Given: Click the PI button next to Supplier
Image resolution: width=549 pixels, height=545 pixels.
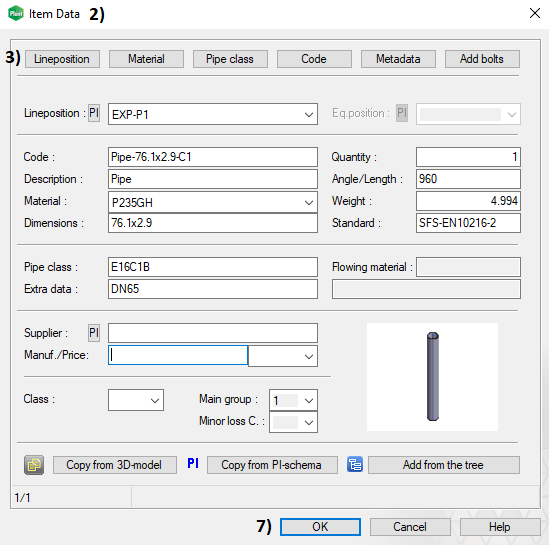Looking at the screenshot, I should point(94,333).
